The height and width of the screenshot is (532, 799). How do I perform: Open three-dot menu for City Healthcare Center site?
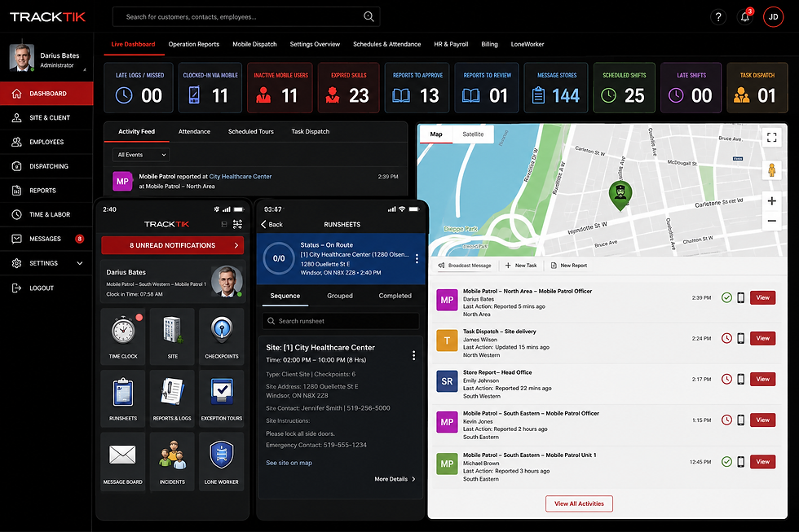pos(414,355)
